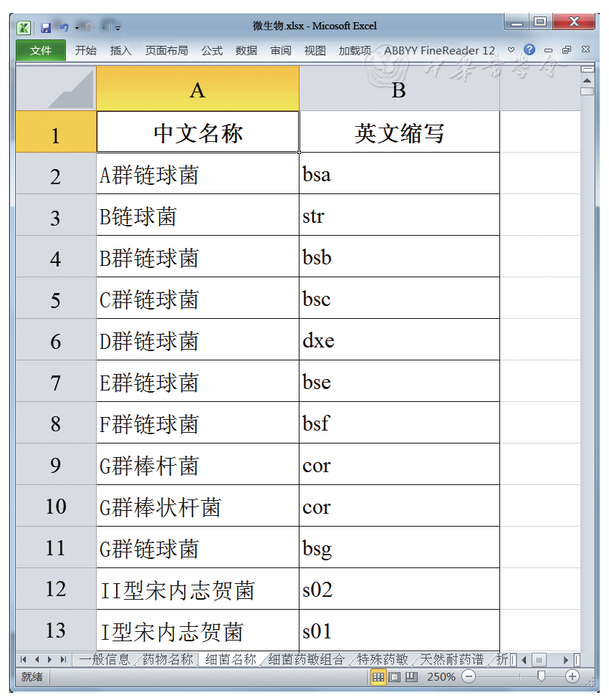
Task: Open the 文件 (File) menu
Action: pos(41,50)
